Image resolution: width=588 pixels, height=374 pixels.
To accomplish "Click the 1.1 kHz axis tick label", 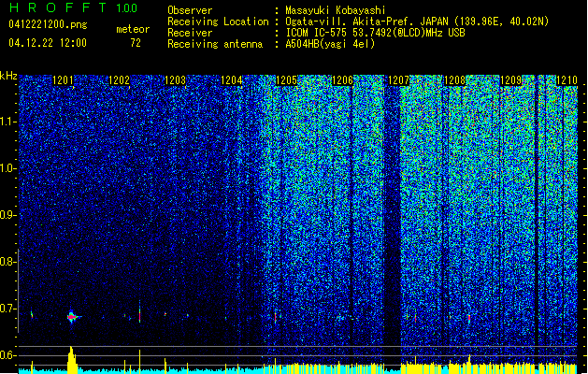I will click(7, 122).
